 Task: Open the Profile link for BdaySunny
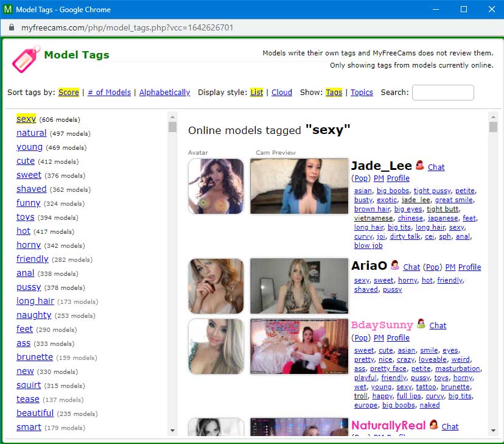398,338
